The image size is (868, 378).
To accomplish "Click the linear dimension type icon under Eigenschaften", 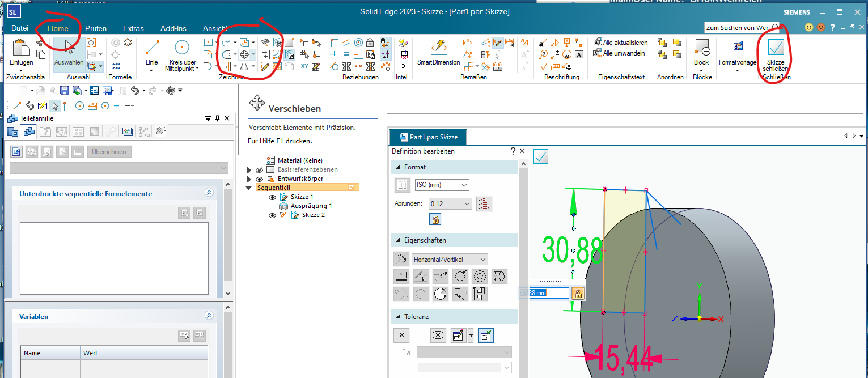I will 401,277.
